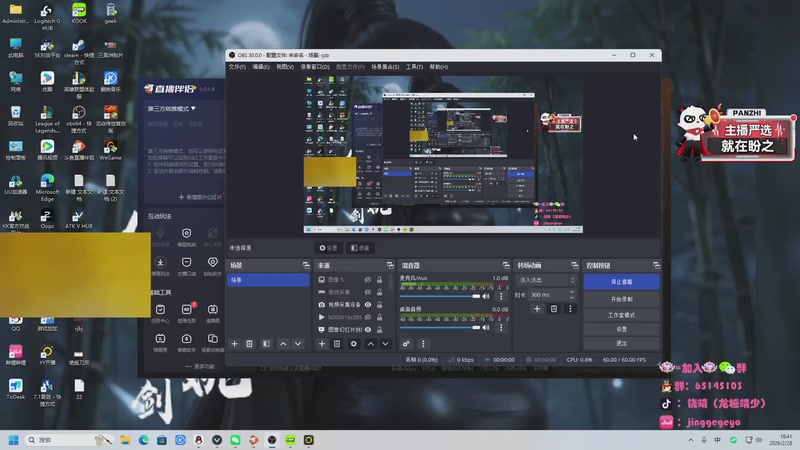The height and width of the screenshot is (450, 800).
Task: Adjust duration 300 ms stepper arrows
Action: (x=571, y=295)
